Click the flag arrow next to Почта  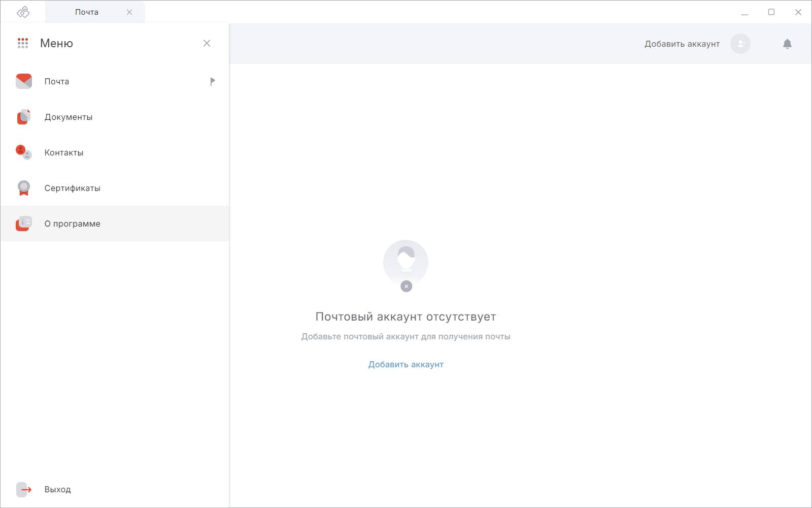(213, 81)
